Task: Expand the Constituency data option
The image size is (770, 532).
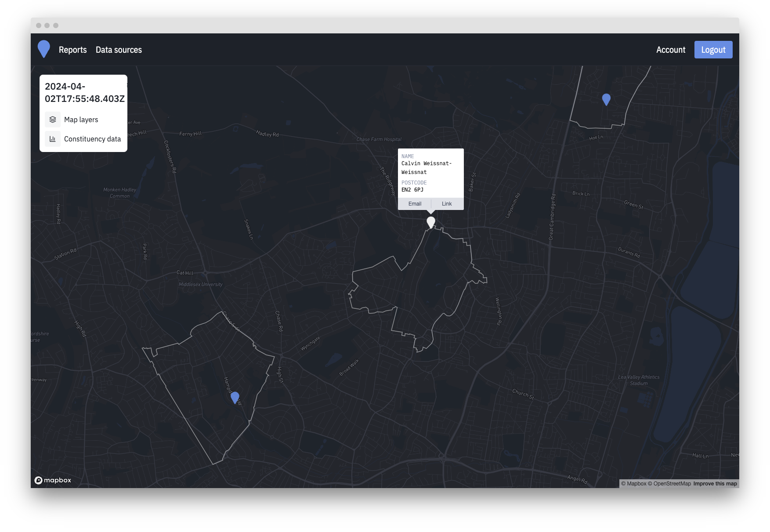Action: point(92,139)
